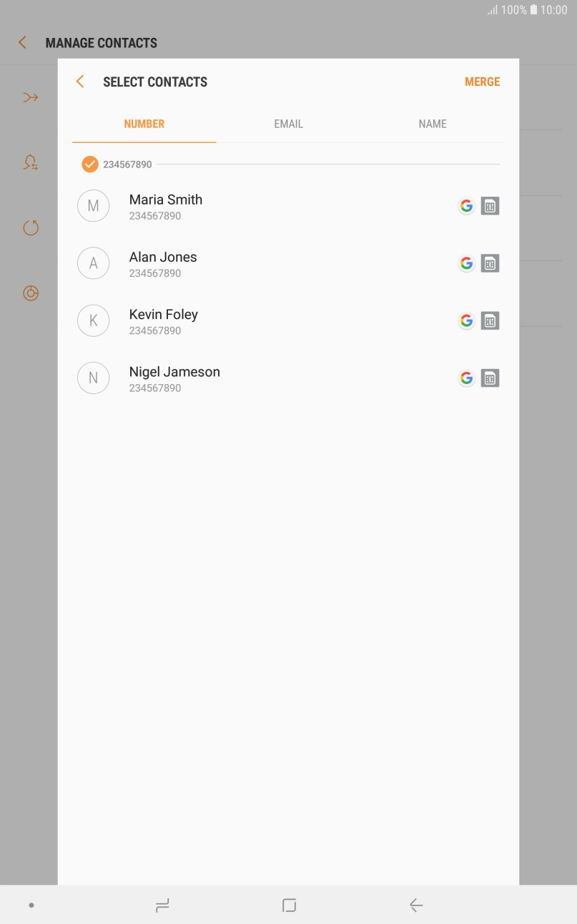Image resolution: width=577 pixels, height=924 pixels.
Task: Tap the circular restore icon in sidebar
Action: click(30, 228)
